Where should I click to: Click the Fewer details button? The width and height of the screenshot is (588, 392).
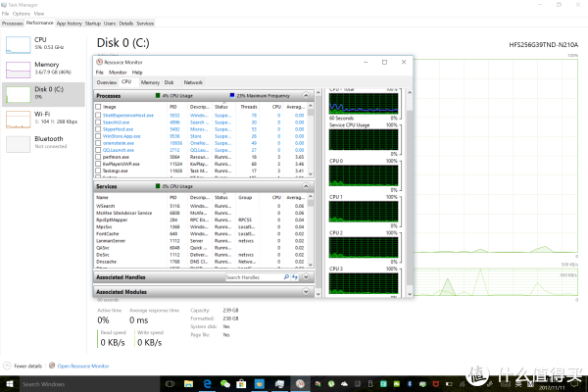pos(23,366)
